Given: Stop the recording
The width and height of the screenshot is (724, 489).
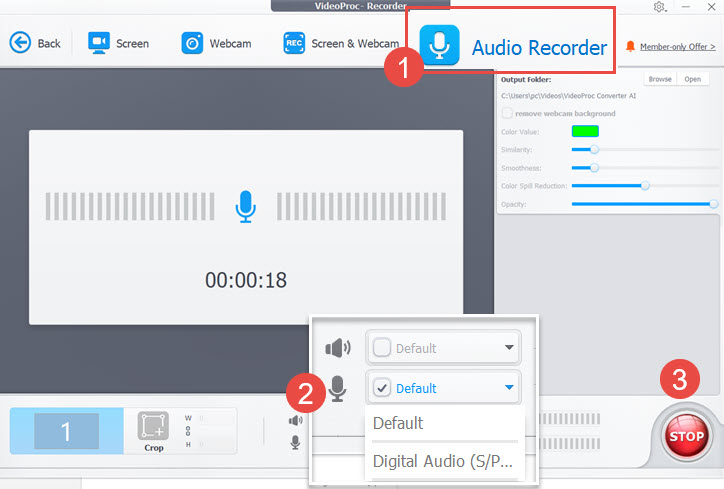Looking at the screenshot, I should [x=686, y=436].
